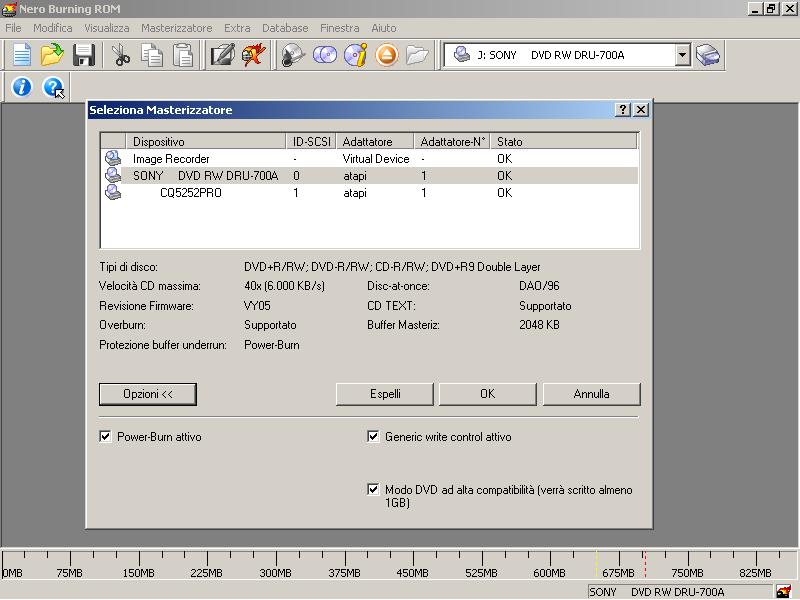Open the Database menu

[x=285, y=28]
